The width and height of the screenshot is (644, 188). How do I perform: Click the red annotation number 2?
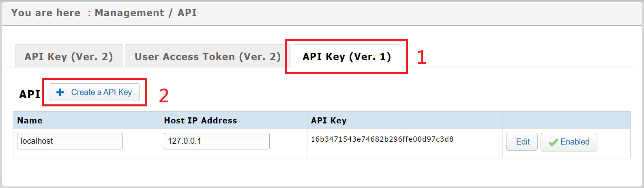tap(163, 96)
